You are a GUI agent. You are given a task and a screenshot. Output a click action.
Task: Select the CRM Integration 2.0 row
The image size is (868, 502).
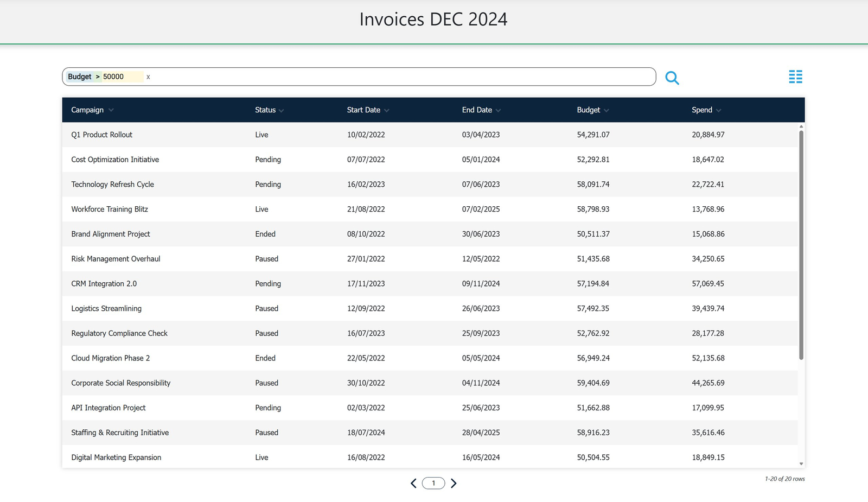104,284
